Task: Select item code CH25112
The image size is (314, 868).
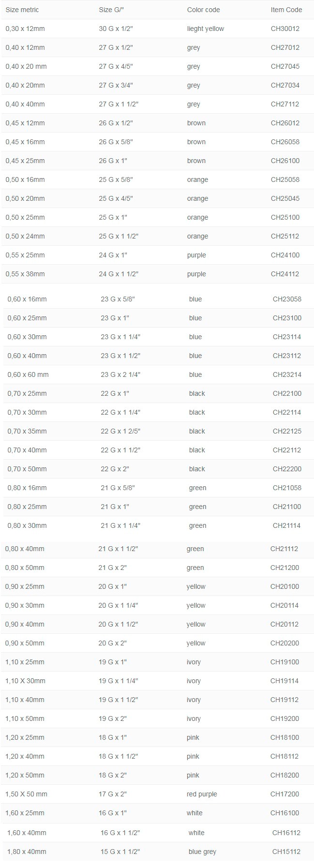Action: [x=285, y=236]
